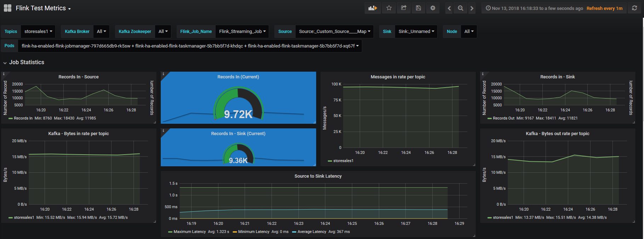This screenshot has height=239, width=644.
Task: Open Records in - Sink panel title menu
Action: pos(558,77)
